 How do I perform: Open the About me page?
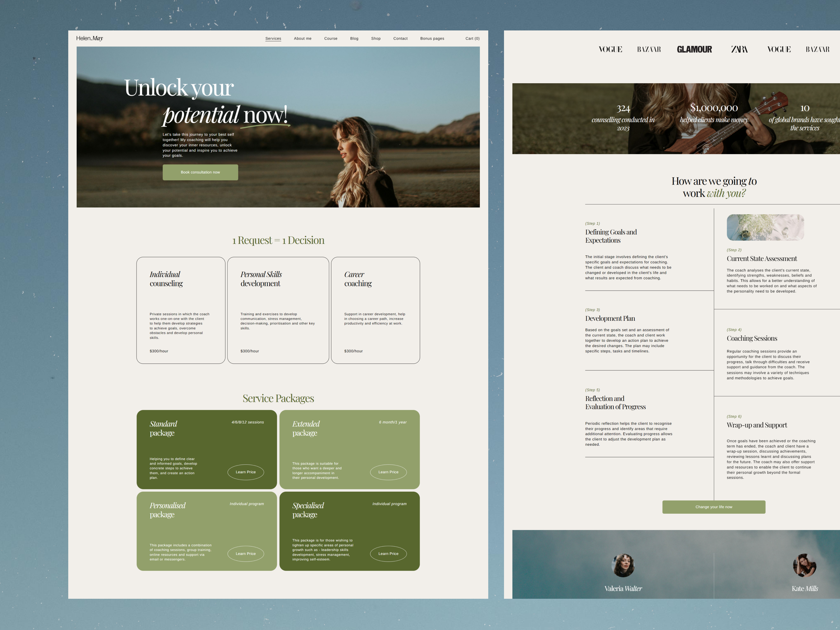[x=302, y=39]
